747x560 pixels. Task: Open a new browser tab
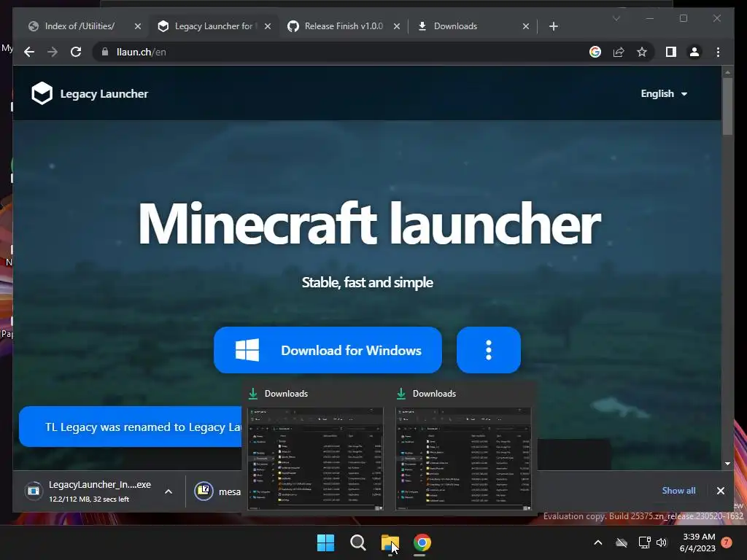coord(553,26)
